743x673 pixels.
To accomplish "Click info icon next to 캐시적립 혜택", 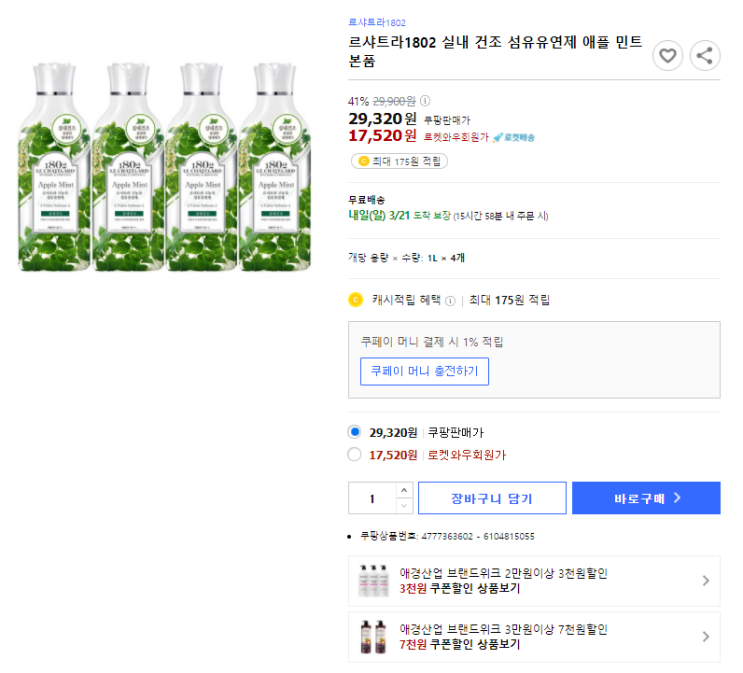I will coord(450,300).
